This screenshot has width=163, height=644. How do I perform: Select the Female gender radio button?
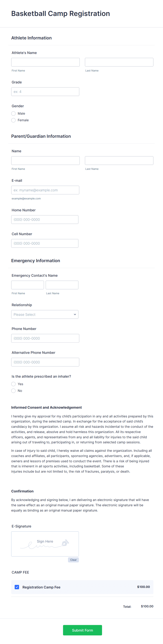point(13,120)
